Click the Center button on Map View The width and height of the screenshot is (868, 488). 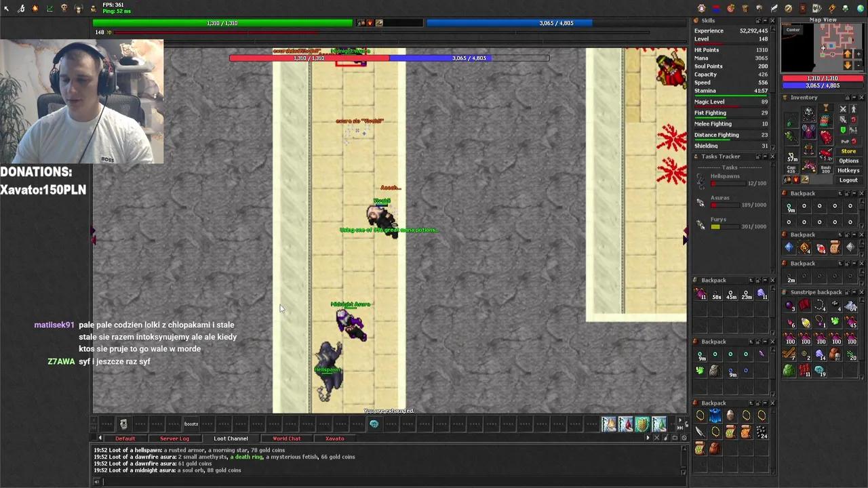793,30
